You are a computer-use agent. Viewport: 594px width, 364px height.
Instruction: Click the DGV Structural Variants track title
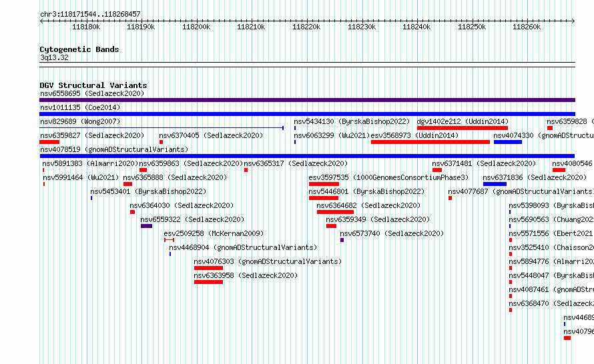click(x=93, y=85)
